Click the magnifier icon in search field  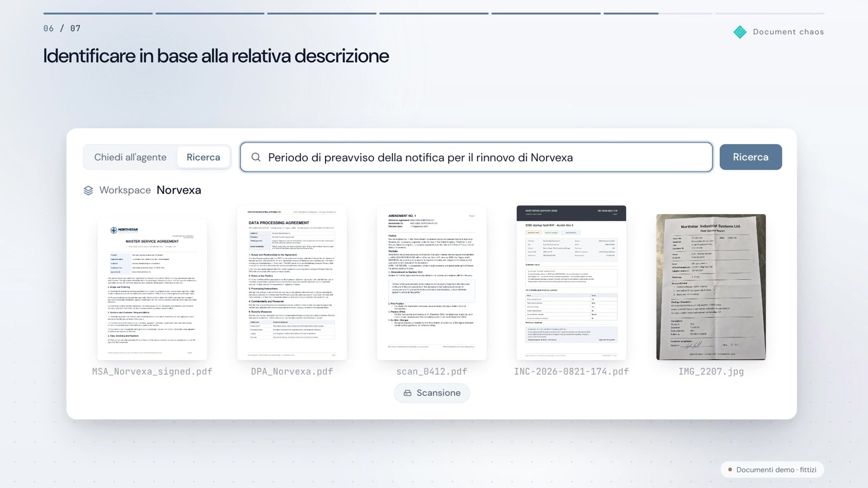pos(256,157)
